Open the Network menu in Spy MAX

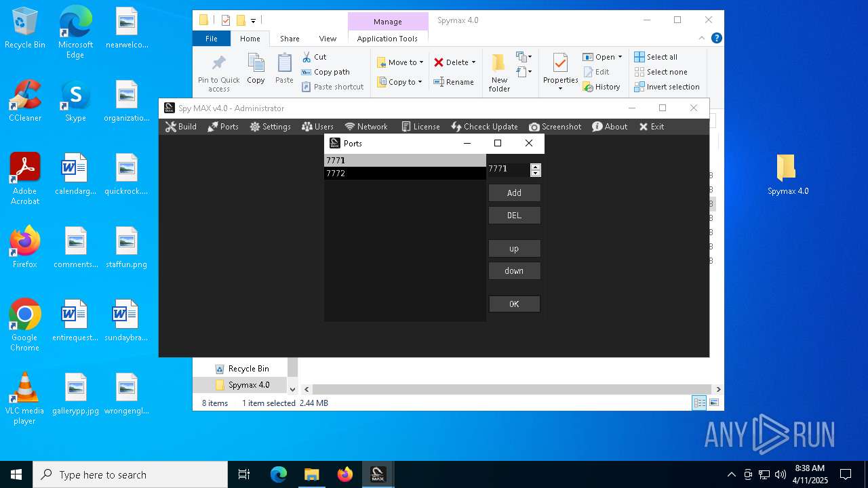point(366,127)
